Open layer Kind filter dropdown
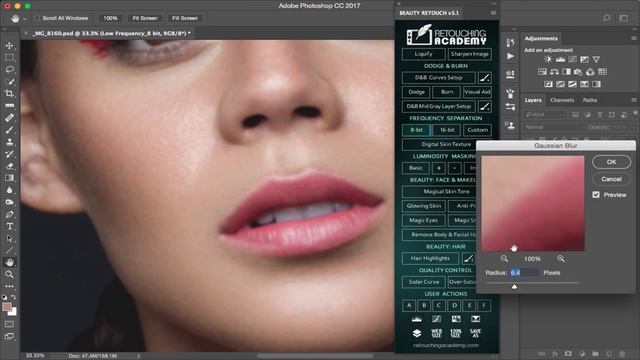 pos(546,115)
